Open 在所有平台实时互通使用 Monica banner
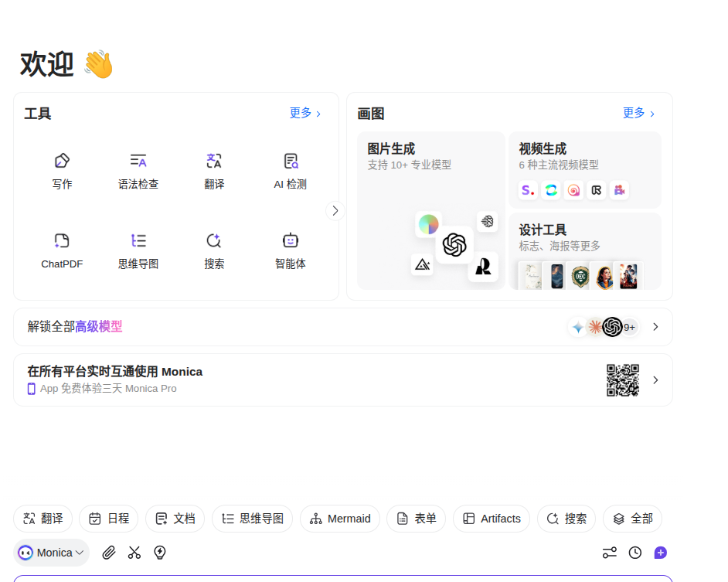 [x=343, y=380]
